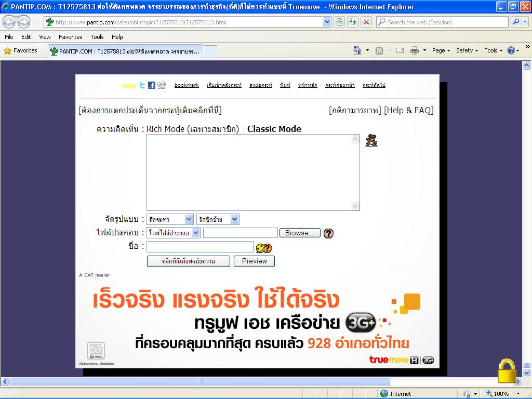Click the Favorites star button
Viewport: 532px width, 399px height.
click(21, 50)
